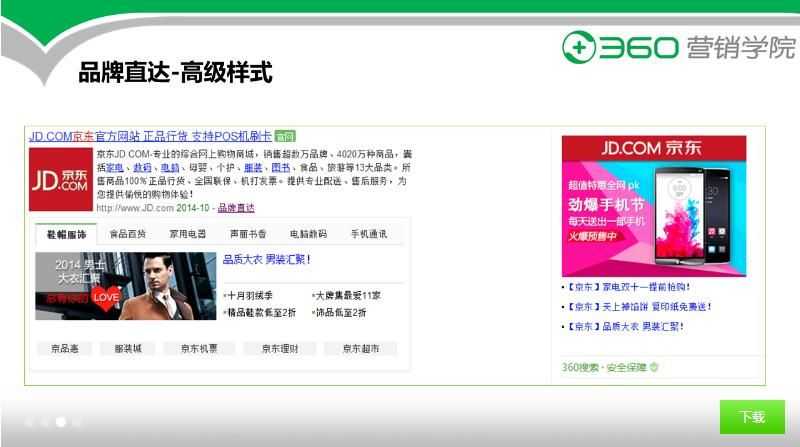Click the 京东理财 button
The image size is (800, 447).
(x=280, y=349)
